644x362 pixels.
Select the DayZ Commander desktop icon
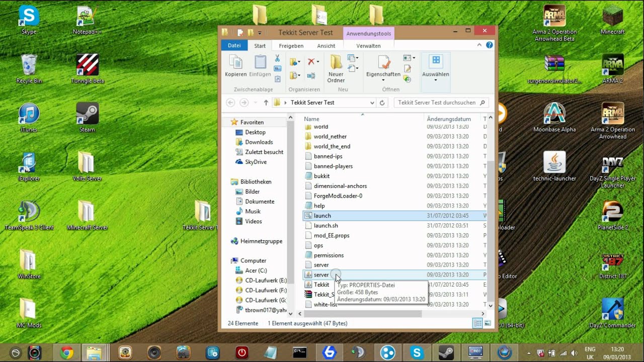click(612, 313)
